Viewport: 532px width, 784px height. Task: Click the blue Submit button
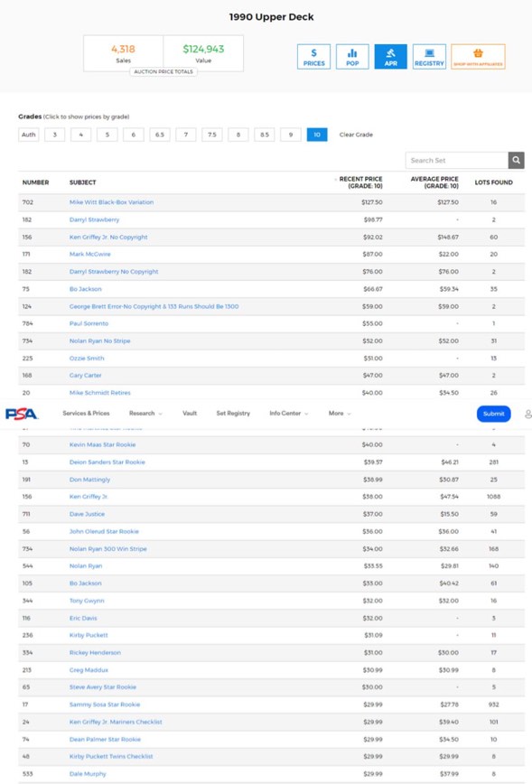(x=493, y=414)
